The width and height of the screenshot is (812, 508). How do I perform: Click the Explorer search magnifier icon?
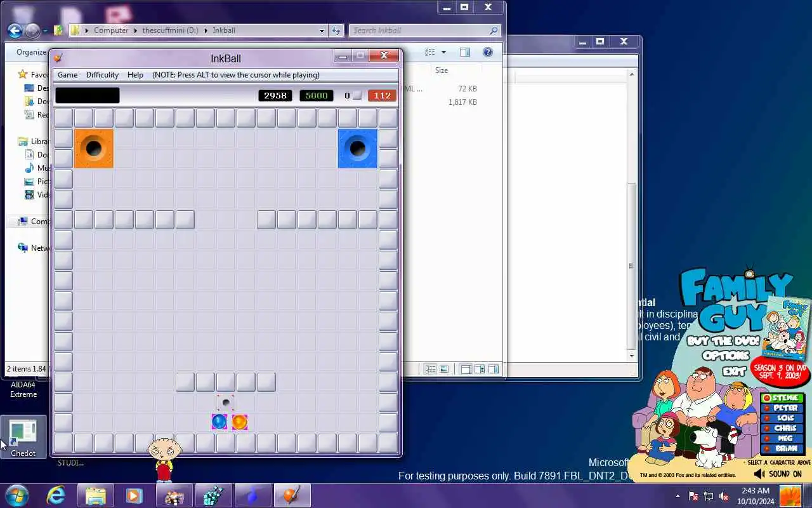494,30
